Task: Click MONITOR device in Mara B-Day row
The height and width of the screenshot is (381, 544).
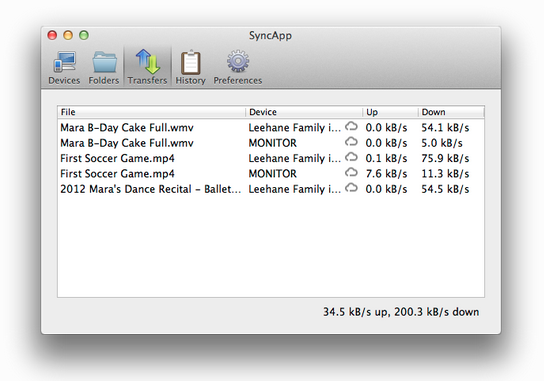Action: click(273, 143)
